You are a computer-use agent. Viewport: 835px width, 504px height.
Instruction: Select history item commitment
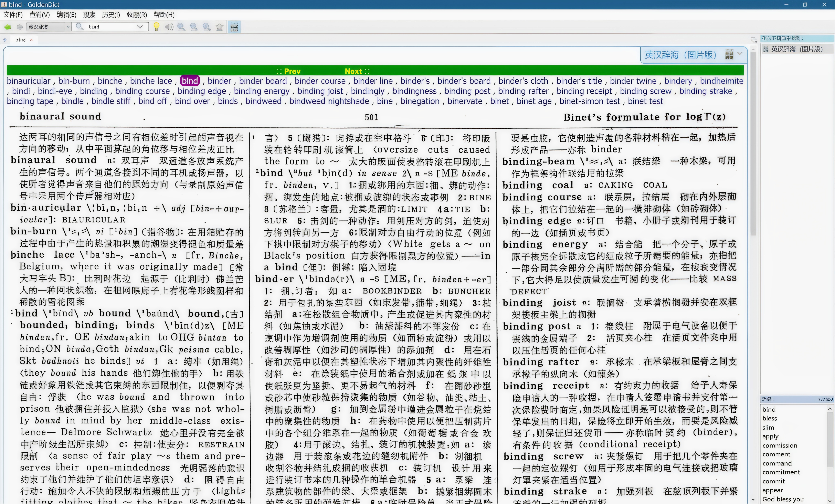pyautogui.click(x=781, y=472)
